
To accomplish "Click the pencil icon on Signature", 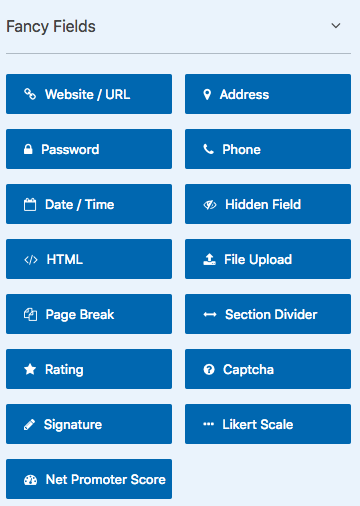I will point(29,424).
